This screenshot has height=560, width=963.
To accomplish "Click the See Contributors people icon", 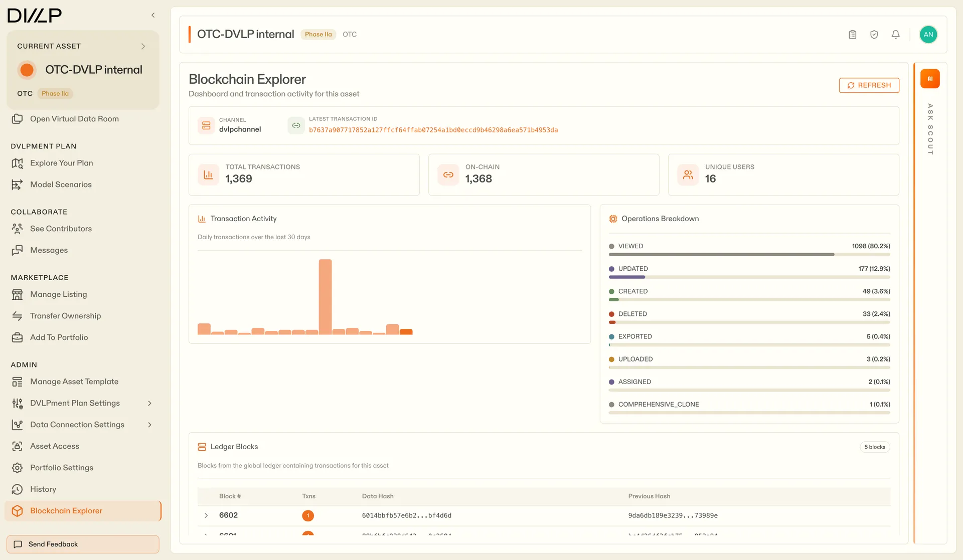I will click(x=18, y=229).
